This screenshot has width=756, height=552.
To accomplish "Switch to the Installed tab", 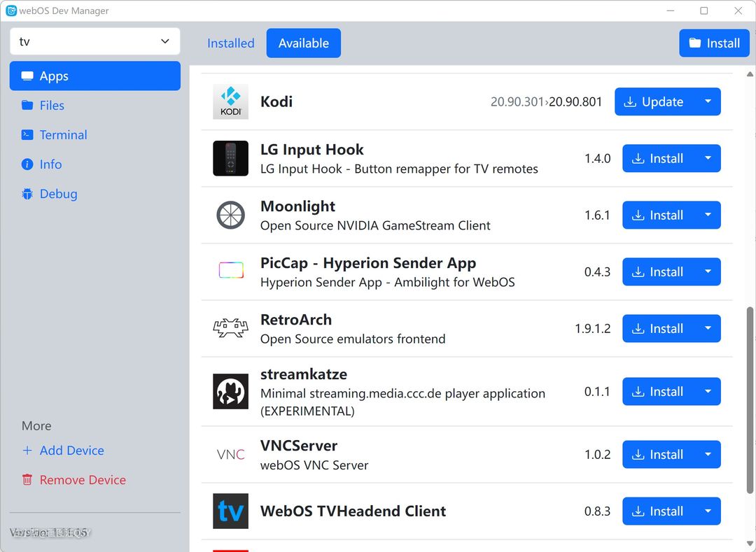I will [230, 43].
